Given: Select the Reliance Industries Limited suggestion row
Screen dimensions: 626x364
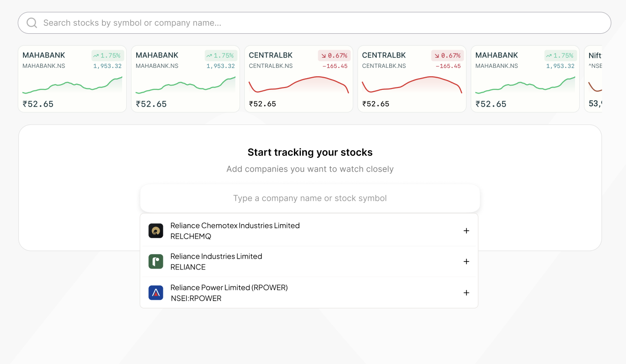Looking at the screenshot, I should [x=281, y=261].
